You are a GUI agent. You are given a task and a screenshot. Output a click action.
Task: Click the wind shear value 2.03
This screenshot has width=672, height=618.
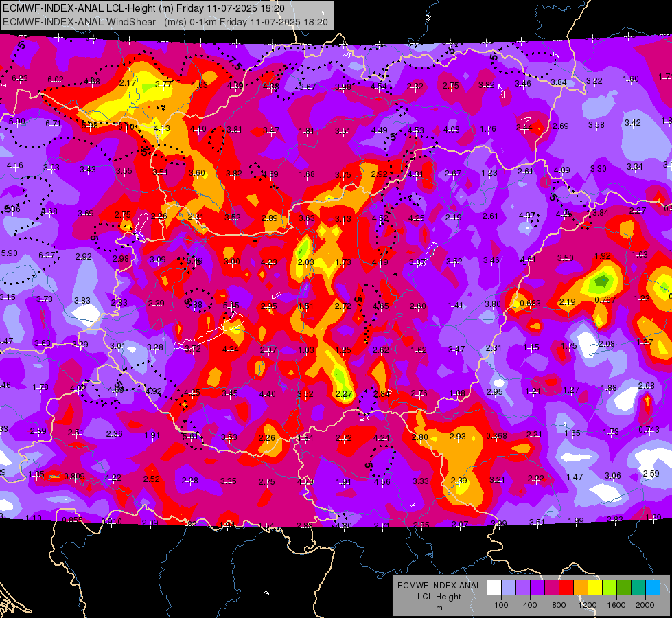(x=306, y=262)
